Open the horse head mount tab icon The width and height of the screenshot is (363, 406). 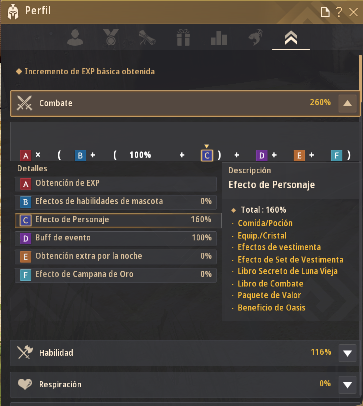tap(256, 37)
